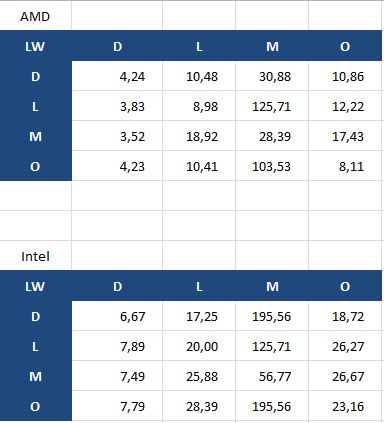The width and height of the screenshot is (384, 423).
Task: Click AMD table column header M
Action: 272,46
